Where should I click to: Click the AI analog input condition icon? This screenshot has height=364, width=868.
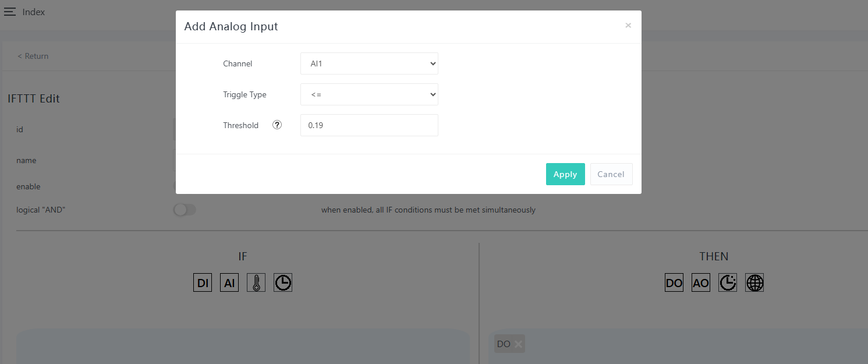(x=229, y=283)
